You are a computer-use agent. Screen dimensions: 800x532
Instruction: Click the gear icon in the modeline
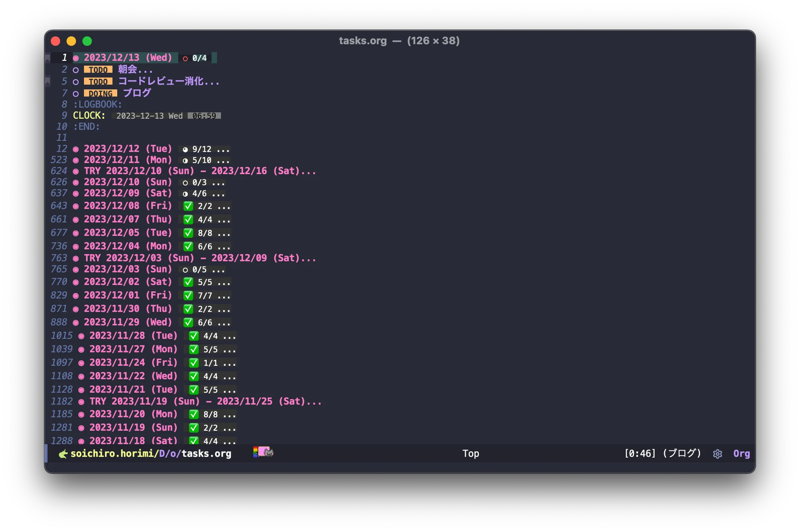click(x=717, y=454)
